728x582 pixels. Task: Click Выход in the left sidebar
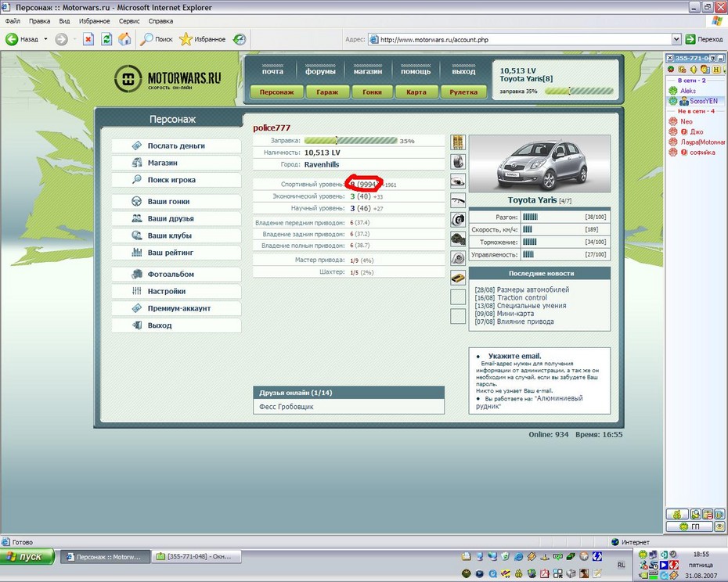(x=176, y=325)
